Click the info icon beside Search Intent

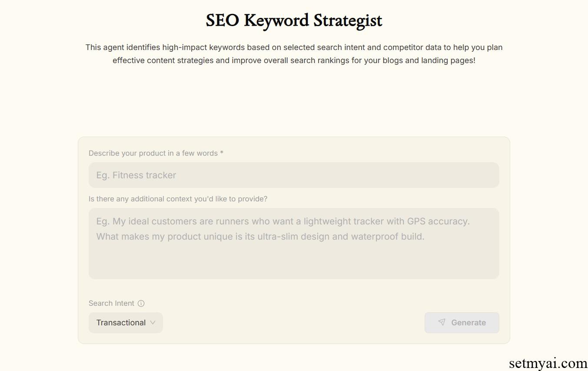coord(141,304)
